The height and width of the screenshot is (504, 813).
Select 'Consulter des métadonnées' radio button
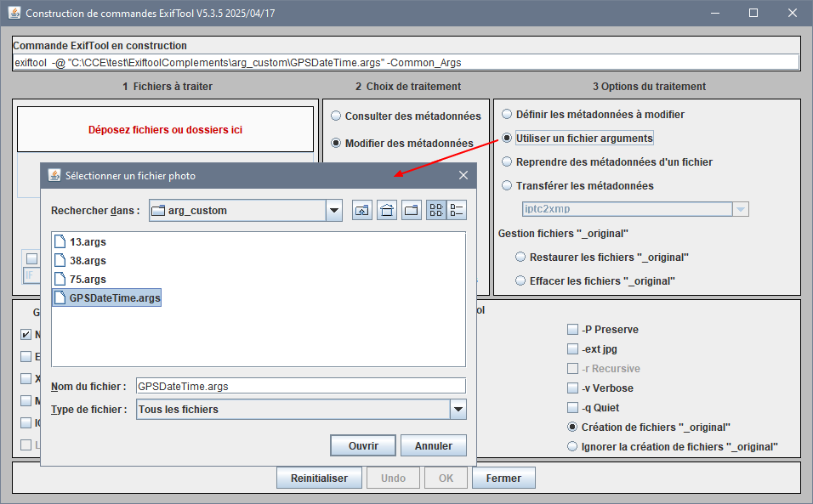(336, 116)
